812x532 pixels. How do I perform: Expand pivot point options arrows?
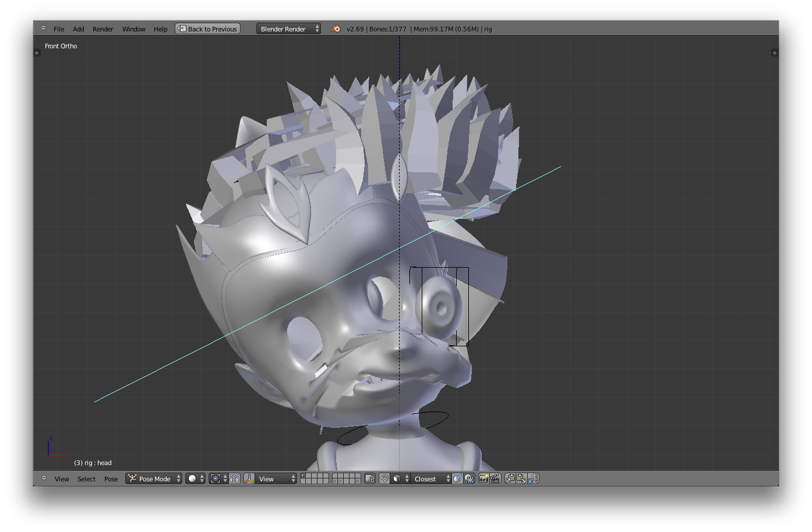[225, 478]
